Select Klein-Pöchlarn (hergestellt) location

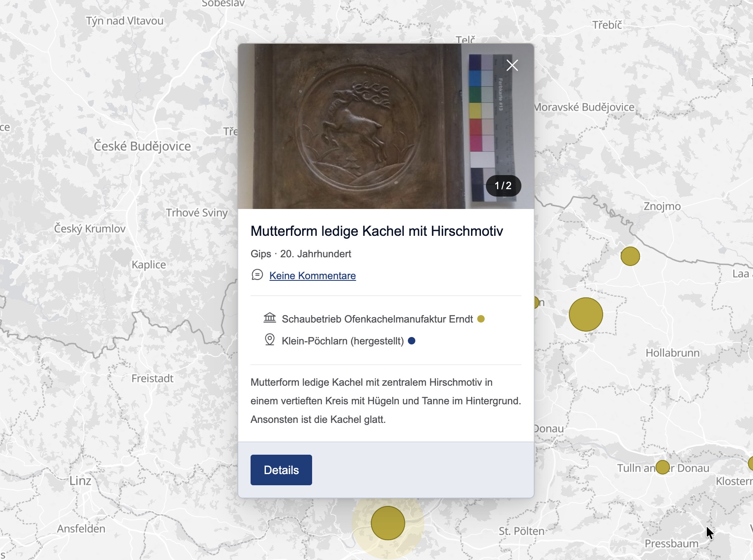[343, 341]
